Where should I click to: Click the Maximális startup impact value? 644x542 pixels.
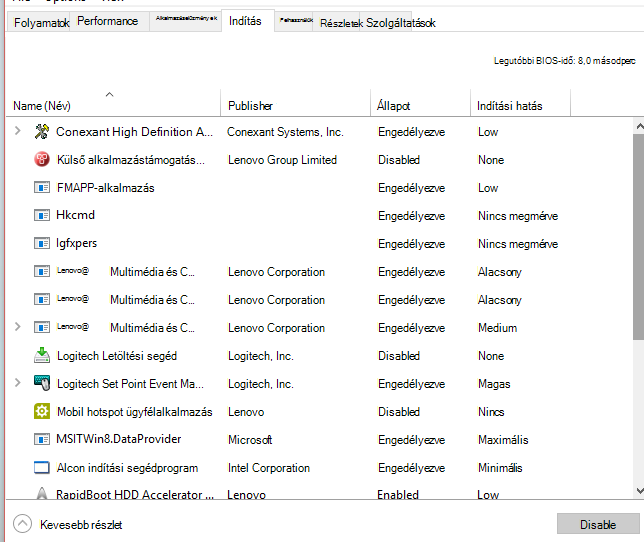coord(503,440)
